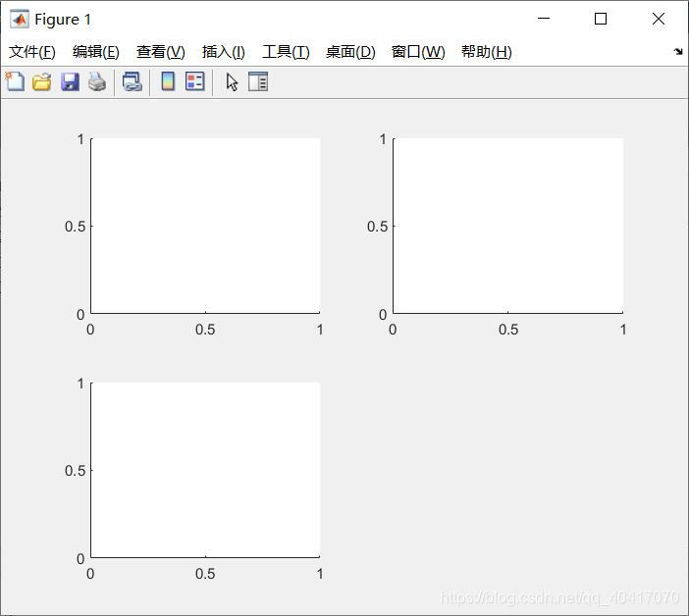The height and width of the screenshot is (616, 689).
Task: Maximize the Figure 1 window
Action: 601,19
